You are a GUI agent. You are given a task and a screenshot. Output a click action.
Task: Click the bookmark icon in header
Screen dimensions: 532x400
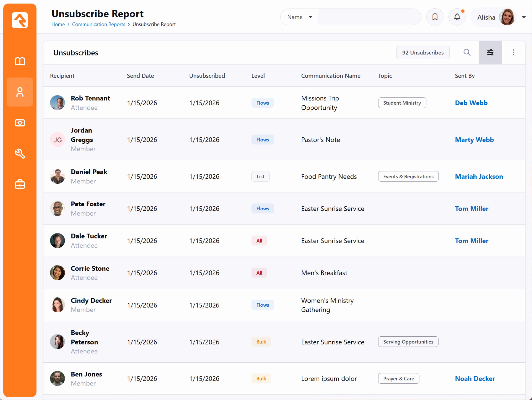(435, 17)
